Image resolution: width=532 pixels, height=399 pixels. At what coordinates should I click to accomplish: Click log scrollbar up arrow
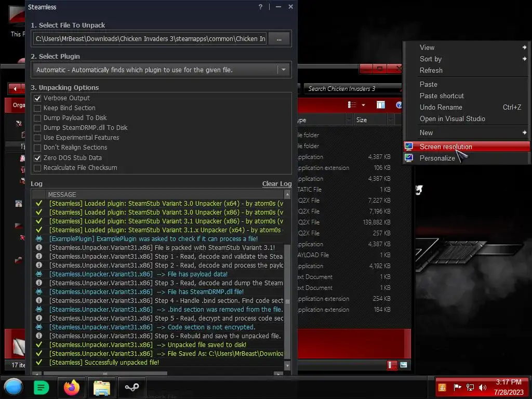(x=287, y=194)
